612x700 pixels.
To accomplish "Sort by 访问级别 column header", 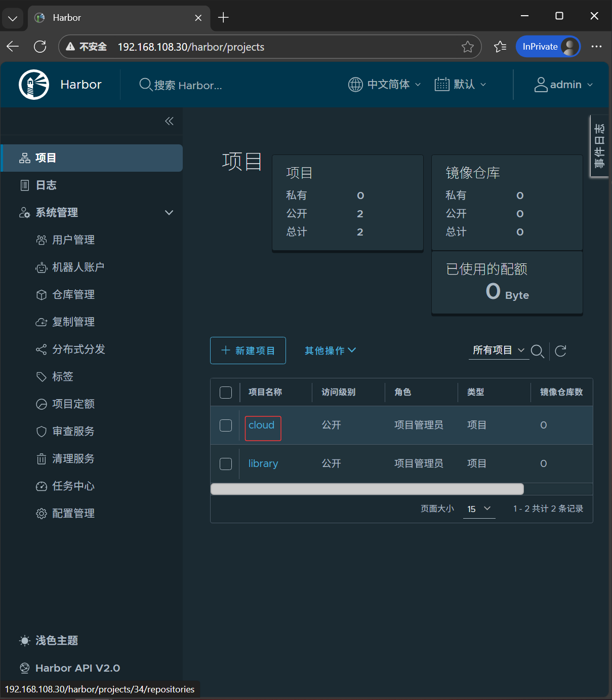I will 339,393.
